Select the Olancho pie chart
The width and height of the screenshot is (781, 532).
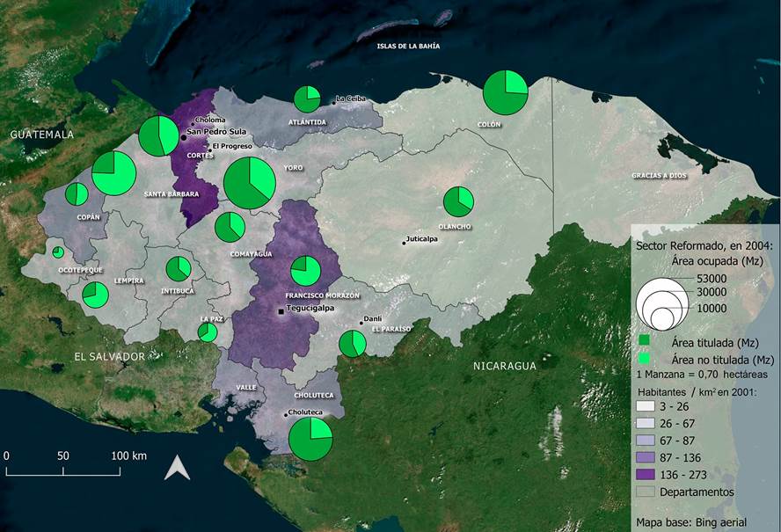[458, 201]
